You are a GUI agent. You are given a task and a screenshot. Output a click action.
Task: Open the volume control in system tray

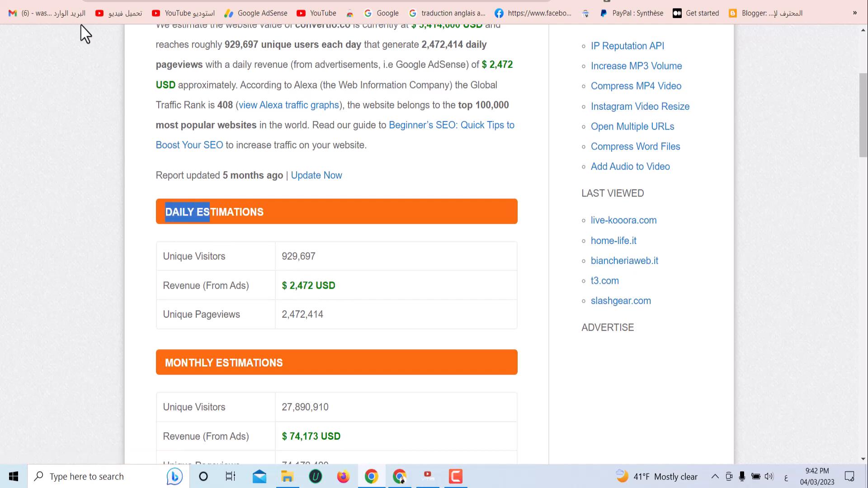pyautogui.click(x=769, y=476)
